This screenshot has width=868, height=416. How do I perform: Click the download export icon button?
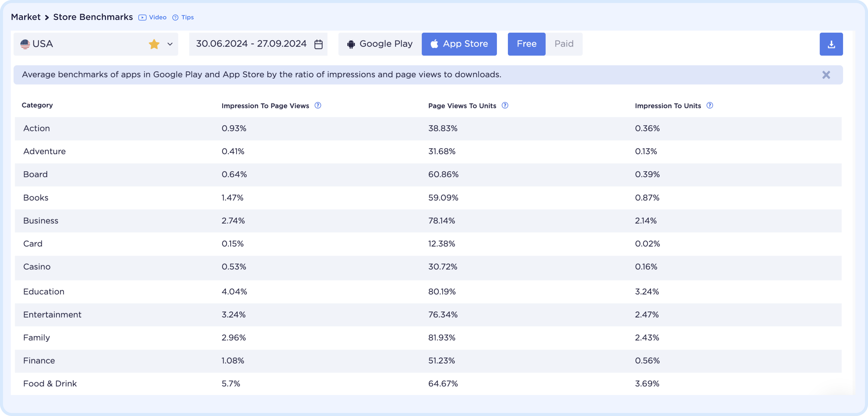[x=831, y=44]
